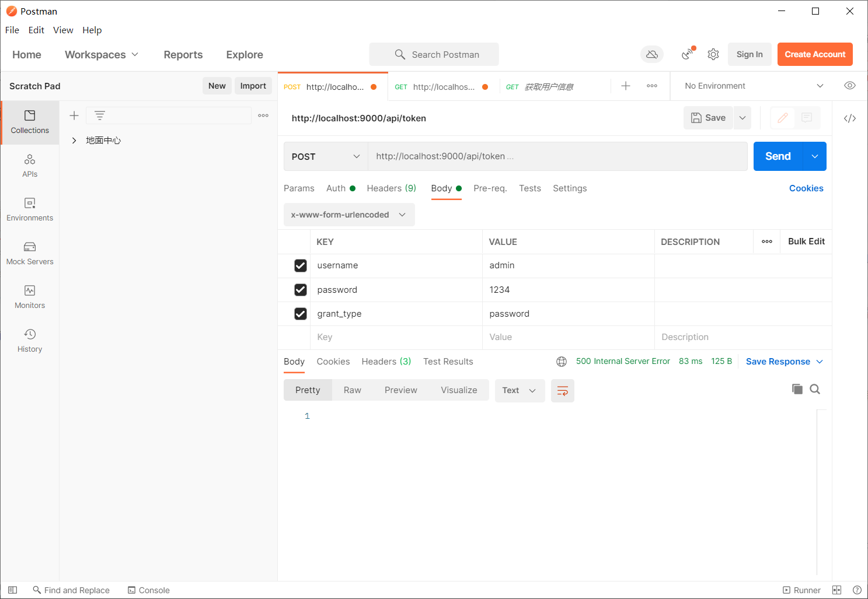
Task: Open the Text response format dropdown
Action: pos(520,391)
